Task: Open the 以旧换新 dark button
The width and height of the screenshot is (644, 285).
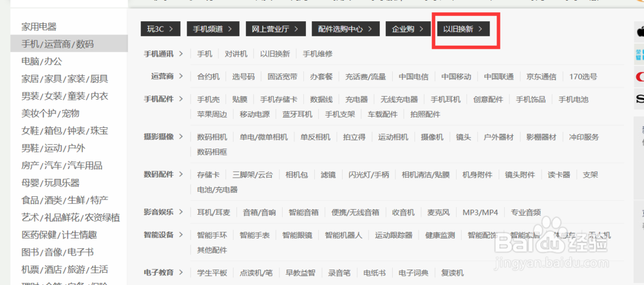Action: [x=463, y=29]
